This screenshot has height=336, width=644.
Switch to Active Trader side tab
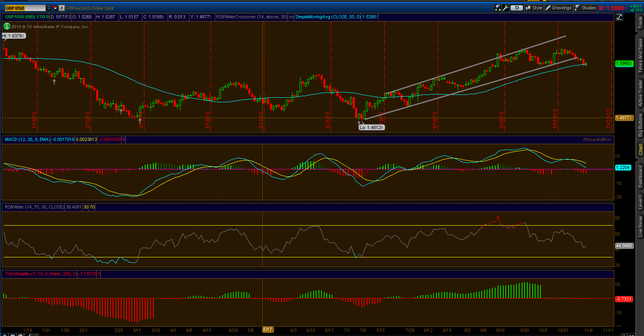(640, 93)
